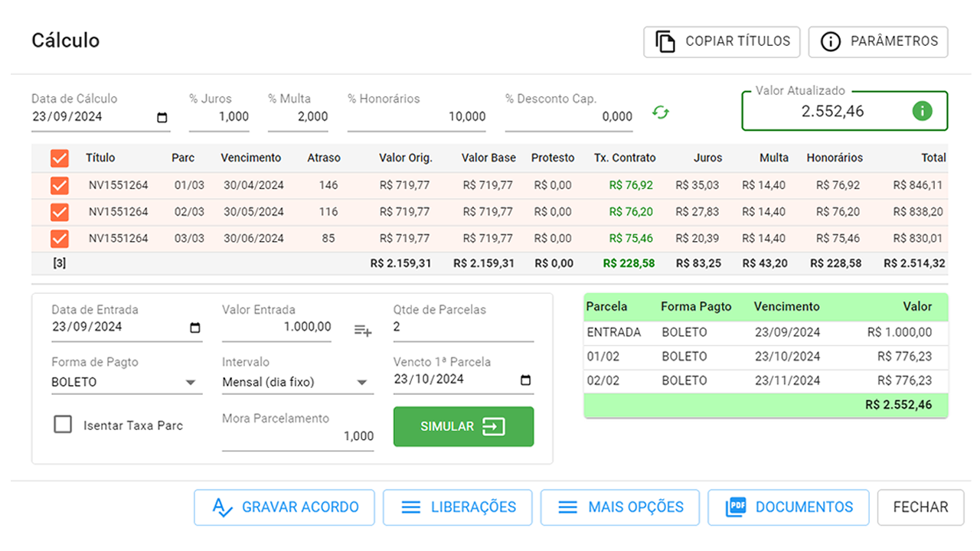Click the Tx. Contrato column header

pos(625,158)
